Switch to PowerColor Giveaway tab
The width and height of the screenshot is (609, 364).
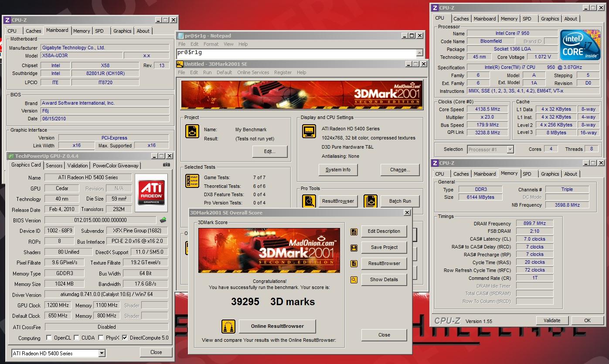(116, 166)
